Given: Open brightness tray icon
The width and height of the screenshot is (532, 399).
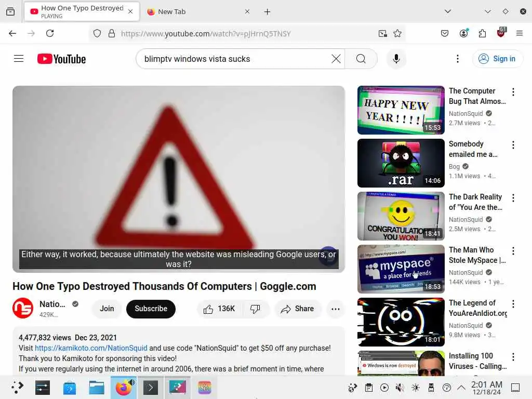Looking at the screenshot, I should pyautogui.click(x=416, y=388).
